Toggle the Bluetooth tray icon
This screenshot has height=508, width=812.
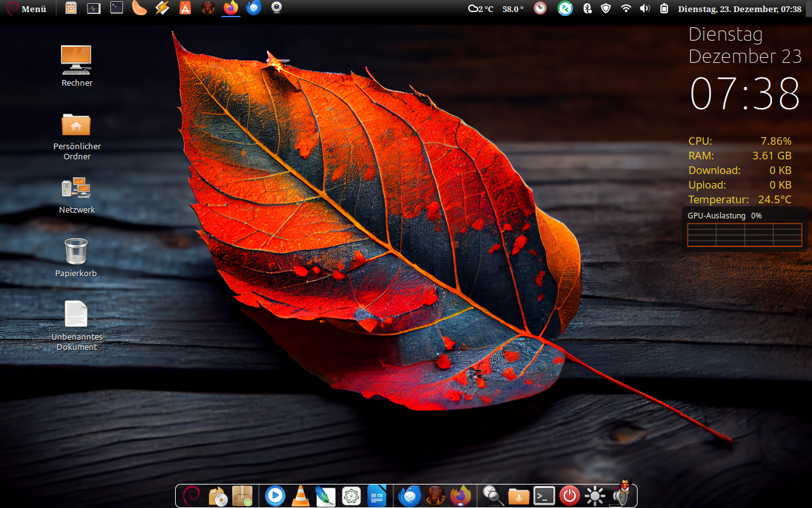coord(587,9)
